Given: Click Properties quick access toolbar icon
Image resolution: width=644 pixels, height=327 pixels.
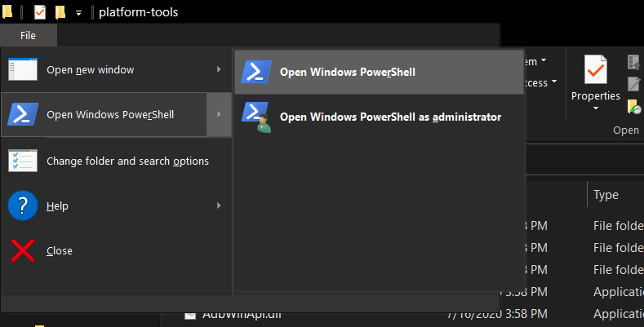Looking at the screenshot, I should pyautogui.click(x=40, y=12).
